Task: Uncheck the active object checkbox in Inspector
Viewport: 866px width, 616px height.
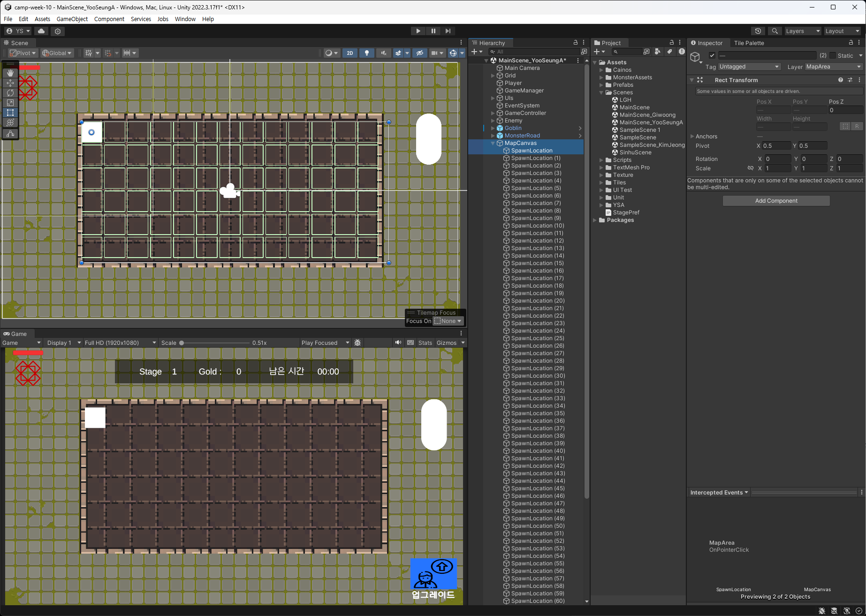Action: (712, 55)
